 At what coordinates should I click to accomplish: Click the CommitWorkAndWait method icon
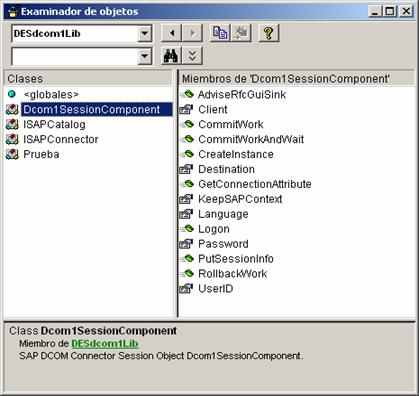pyautogui.click(x=187, y=139)
